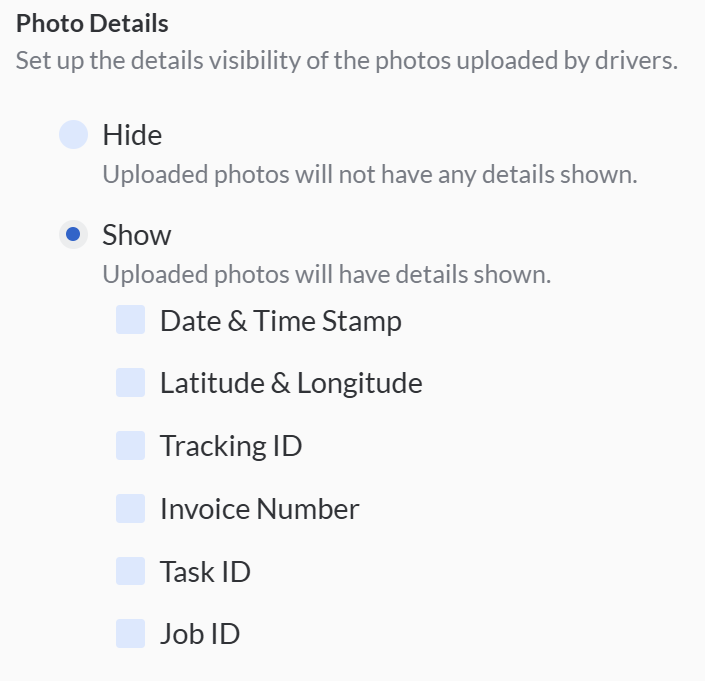Click the "Job ID" label text
Image resolution: width=705 pixels, height=681 pixels.
200,634
